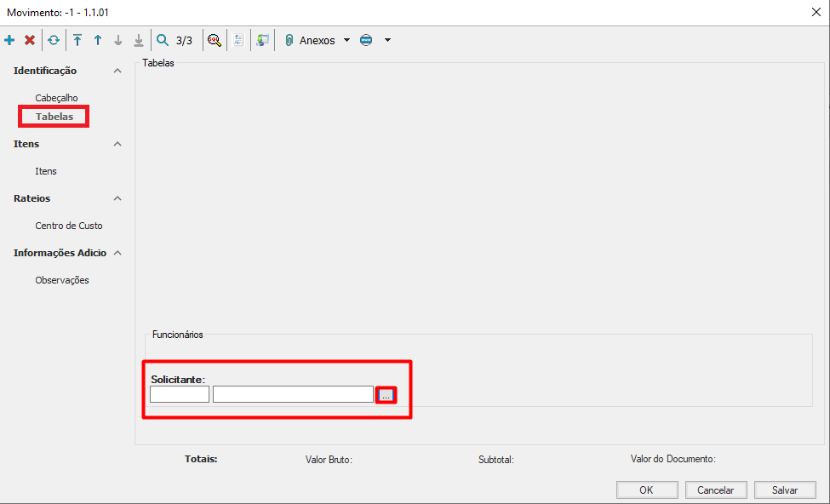Open the dropdown arrow at toolbar's far right
This screenshot has width=830, height=504.
pyautogui.click(x=387, y=40)
